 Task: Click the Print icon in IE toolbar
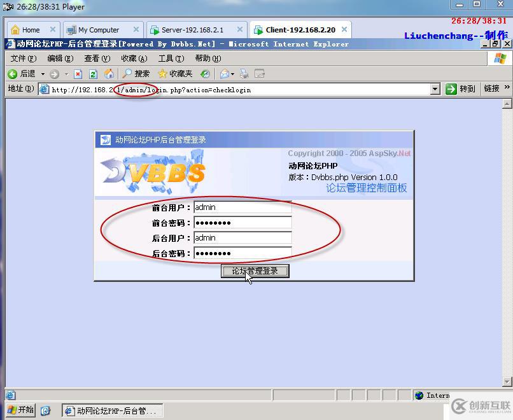(244, 74)
